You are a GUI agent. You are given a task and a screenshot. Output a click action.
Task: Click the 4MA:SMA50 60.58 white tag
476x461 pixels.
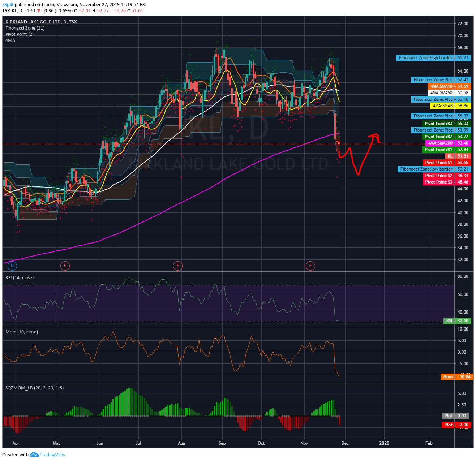449,93
